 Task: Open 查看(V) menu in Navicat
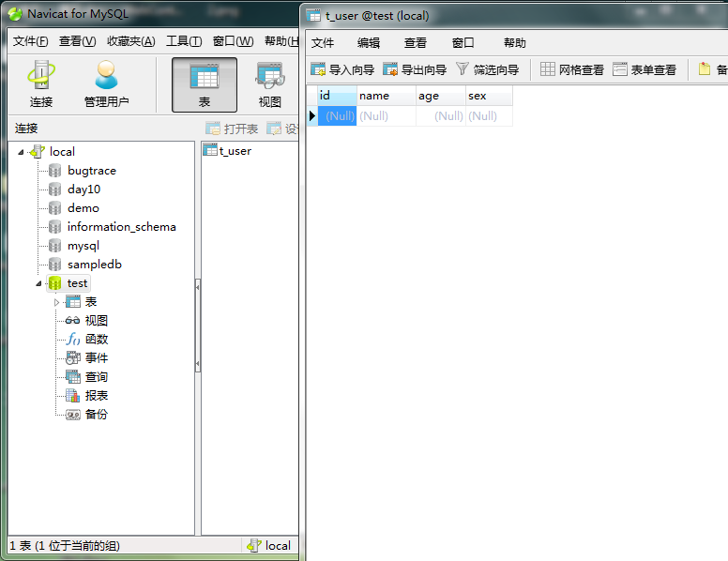pyautogui.click(x=78, y=41)
